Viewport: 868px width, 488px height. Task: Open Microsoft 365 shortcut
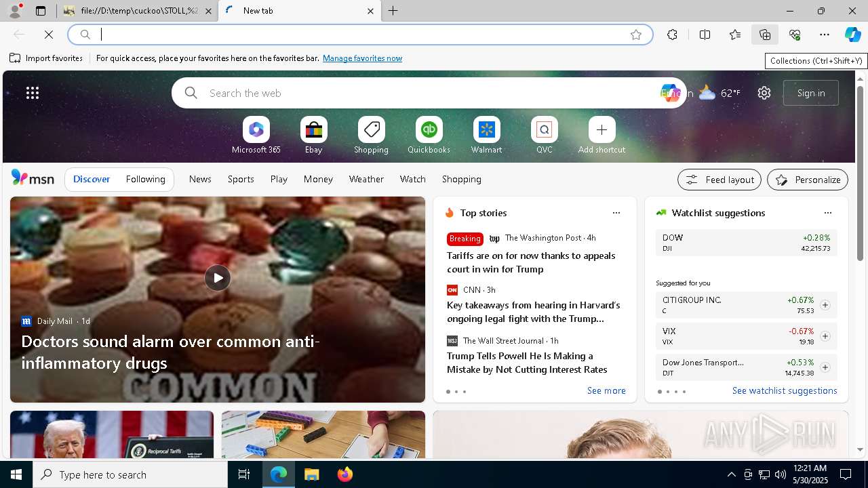coord(256,136)
